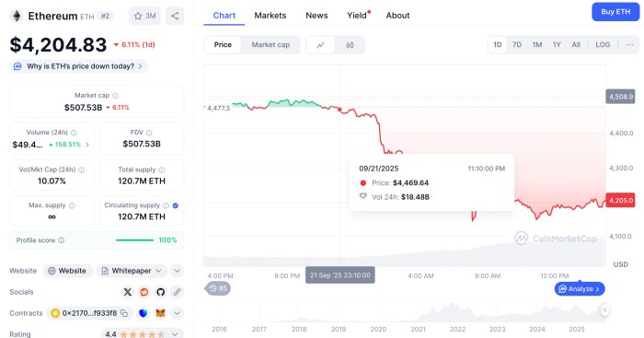The image size is (644, 338).
Task: Open the Reddit social icon
Action: pos(144,292)
